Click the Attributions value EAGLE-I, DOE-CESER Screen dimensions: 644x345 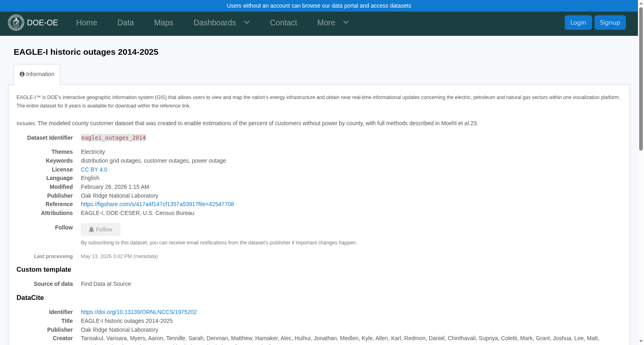pyautogui.click(x=138, y=213)
